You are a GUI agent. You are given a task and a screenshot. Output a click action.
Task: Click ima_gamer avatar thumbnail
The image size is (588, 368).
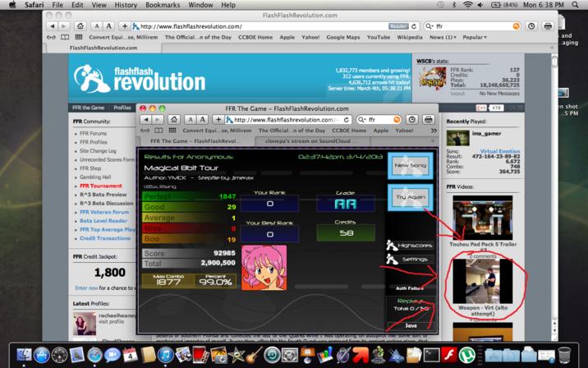tap(457, 138)
